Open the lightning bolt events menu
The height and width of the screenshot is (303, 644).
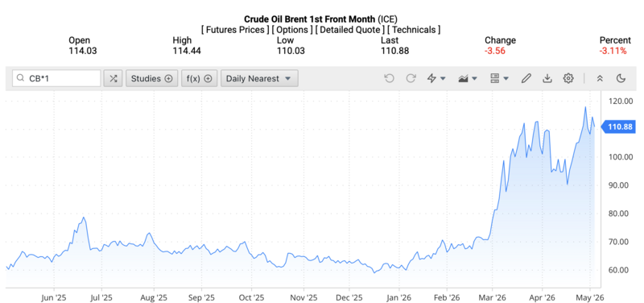point(436,78)
